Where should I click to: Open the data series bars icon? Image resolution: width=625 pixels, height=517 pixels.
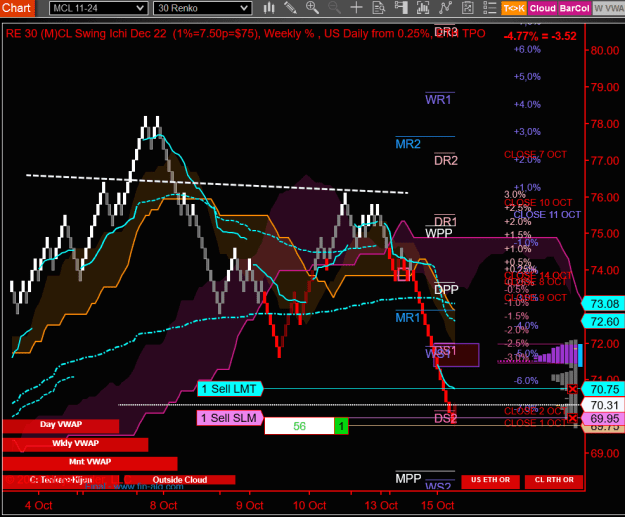(423, 8)
